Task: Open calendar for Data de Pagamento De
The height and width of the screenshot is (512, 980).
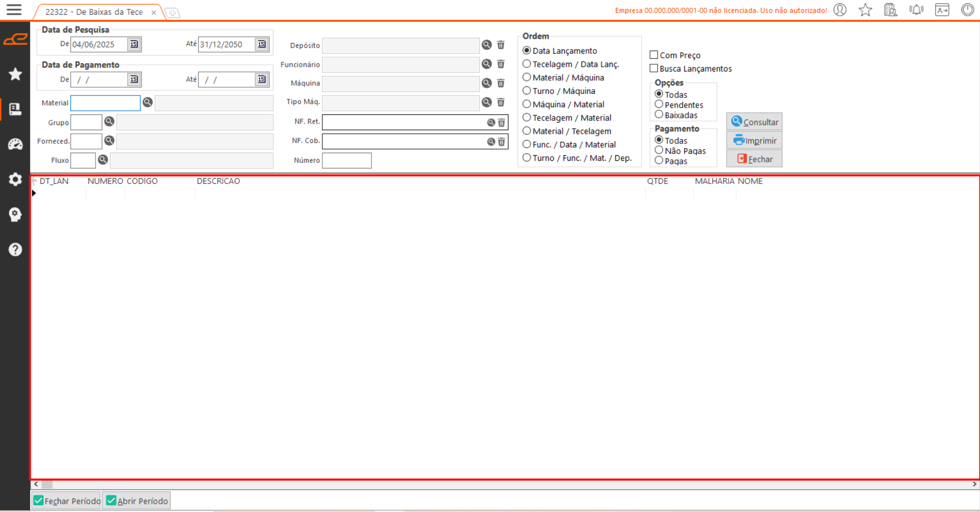Action: pos(134,80)
